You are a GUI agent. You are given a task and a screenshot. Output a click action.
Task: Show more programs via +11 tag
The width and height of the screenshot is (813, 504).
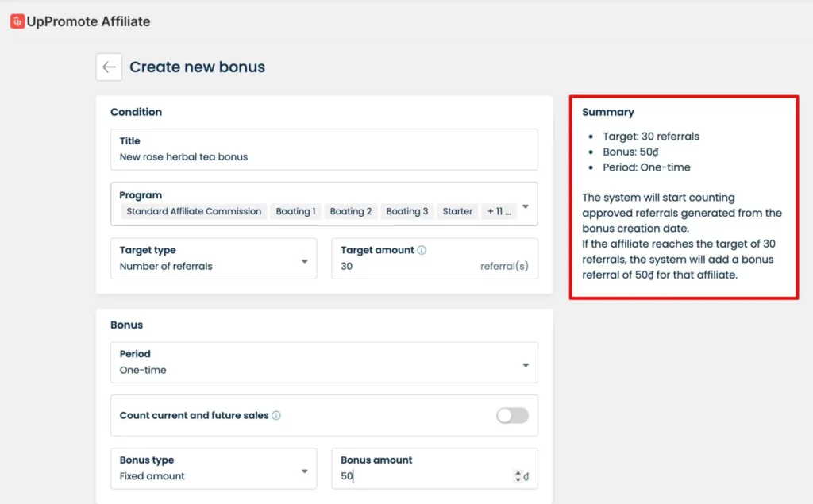click(x=499, y=211)
